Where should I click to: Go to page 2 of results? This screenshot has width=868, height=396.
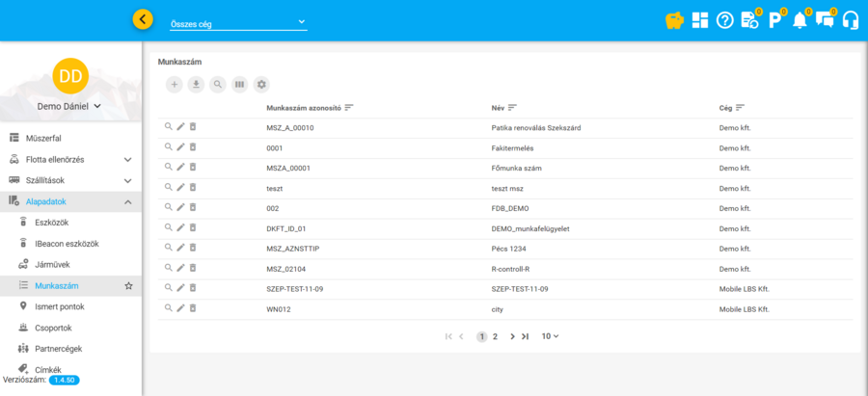(x=495, y=336)
